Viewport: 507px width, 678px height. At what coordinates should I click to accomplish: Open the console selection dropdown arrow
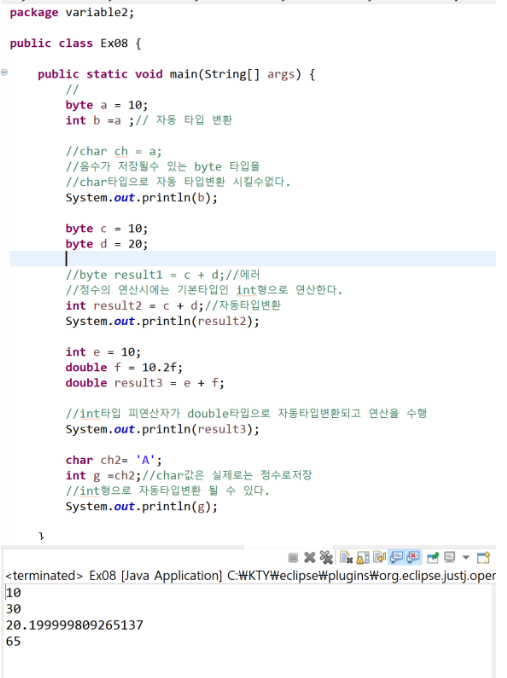466,558
